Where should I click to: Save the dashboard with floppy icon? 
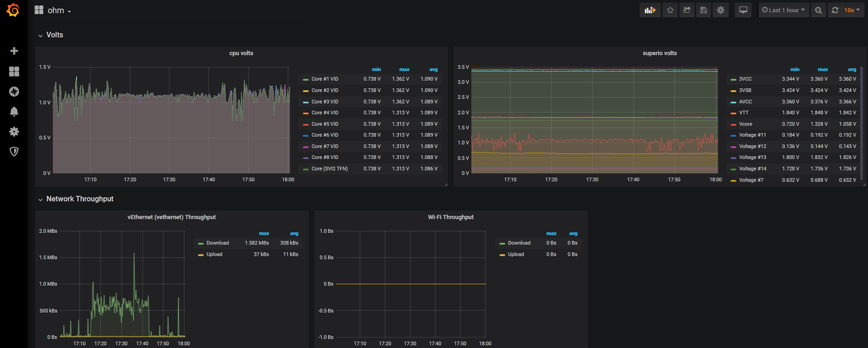tap(704, 10)
